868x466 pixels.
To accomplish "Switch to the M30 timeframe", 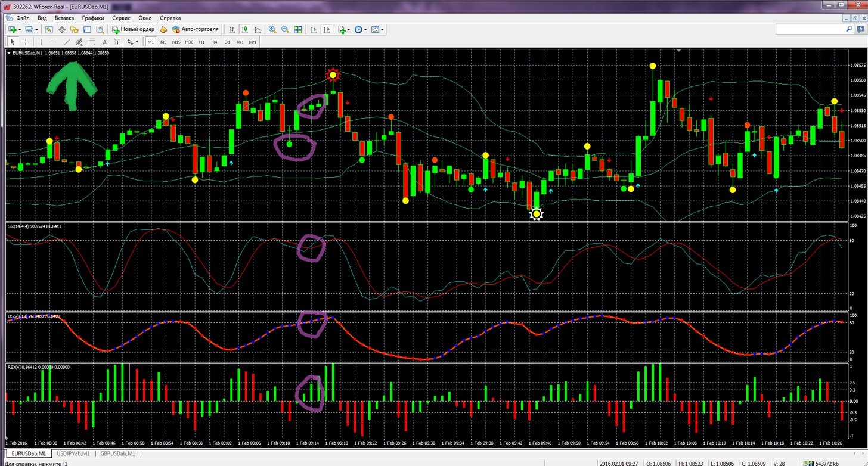I will click(x=189, y=42).
